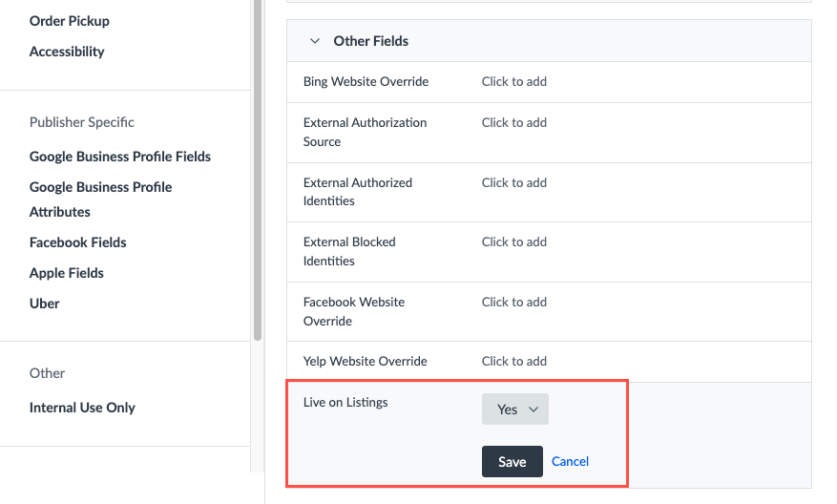The height and width of the screenshot is (504, 837).
Task: Collapse the Other Fields section chevron
Action: [x=314, y=41]
